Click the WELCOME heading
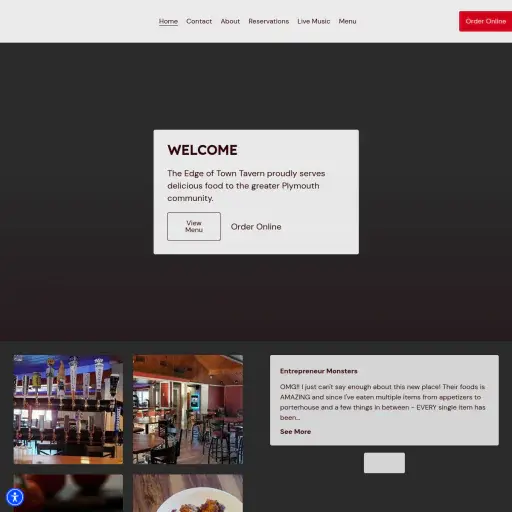The height and width of the screenshot is (512, 512). pyautogui.click(x=202, y=150)
